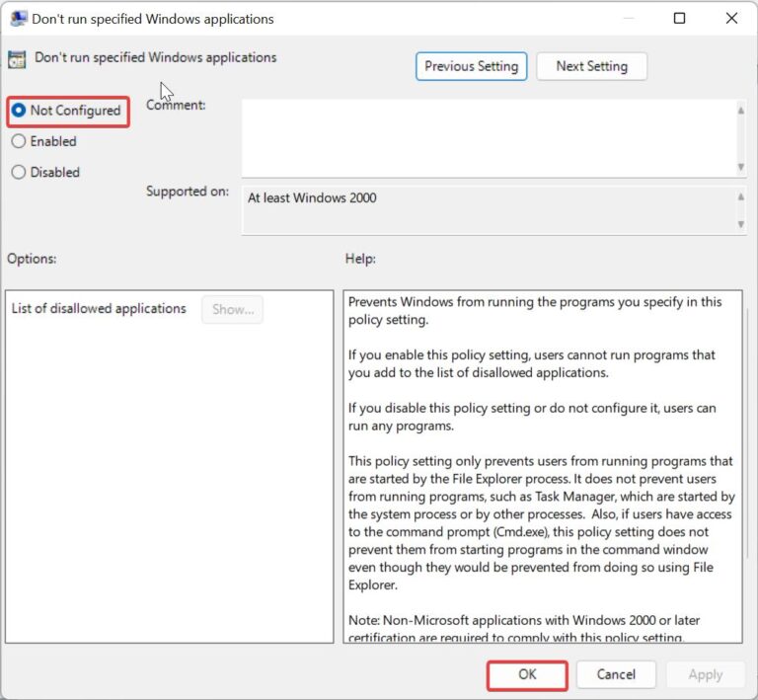758x700 pixels.
Task: Set the policy to Disabled
Action: point(19,172)
